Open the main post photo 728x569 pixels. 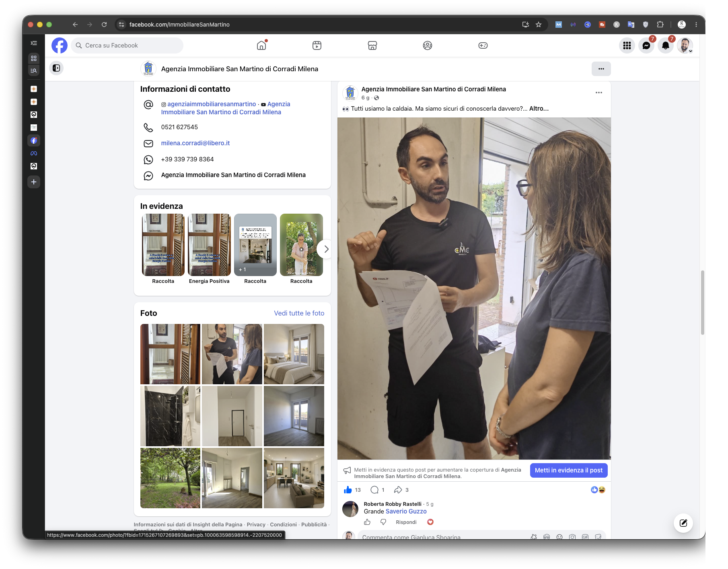point(474,289)
